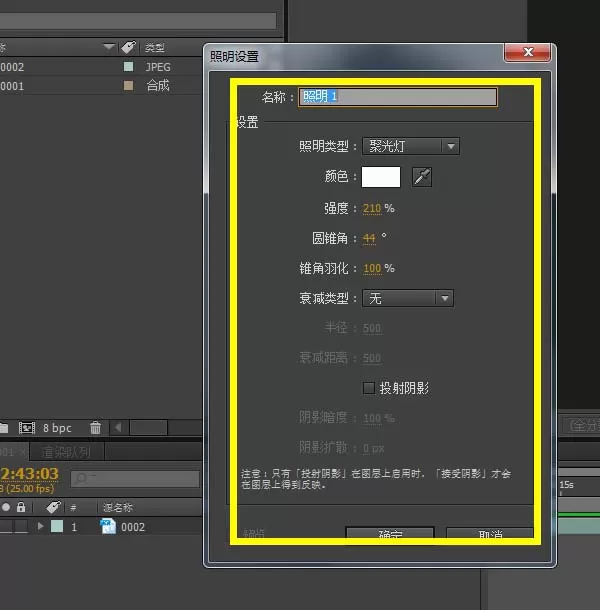Click the label tag icon in timeline header

coord(53,507)
